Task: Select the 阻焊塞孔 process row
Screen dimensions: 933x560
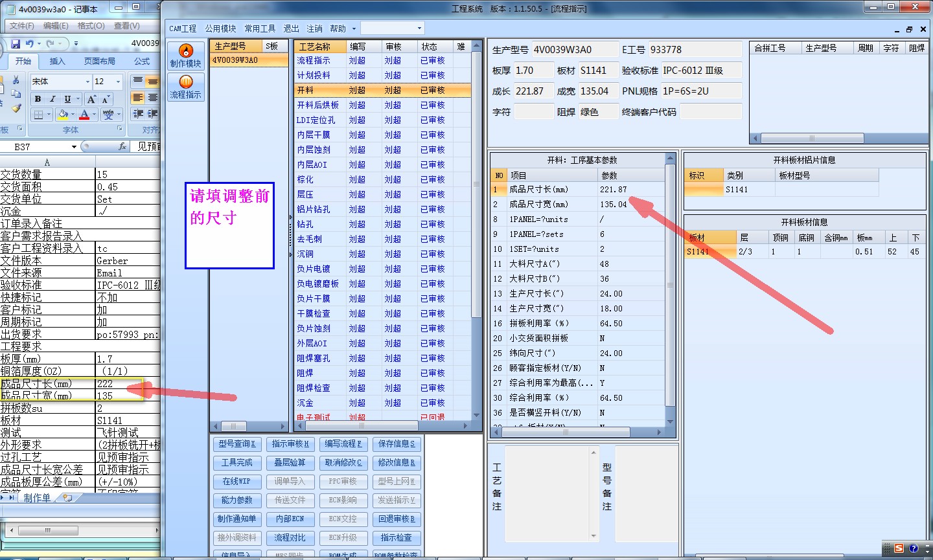Action: 382,359
